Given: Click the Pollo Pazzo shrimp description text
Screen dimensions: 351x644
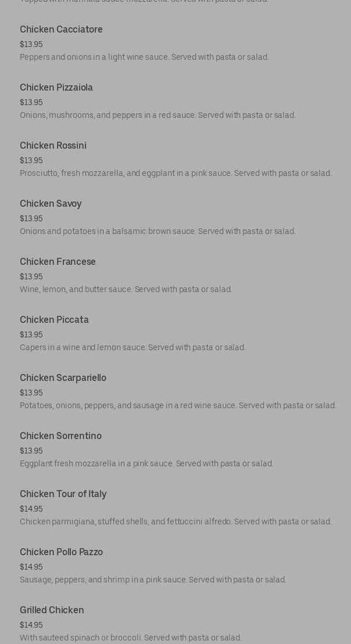Looking at the screenshot, I should pos(153,580).
